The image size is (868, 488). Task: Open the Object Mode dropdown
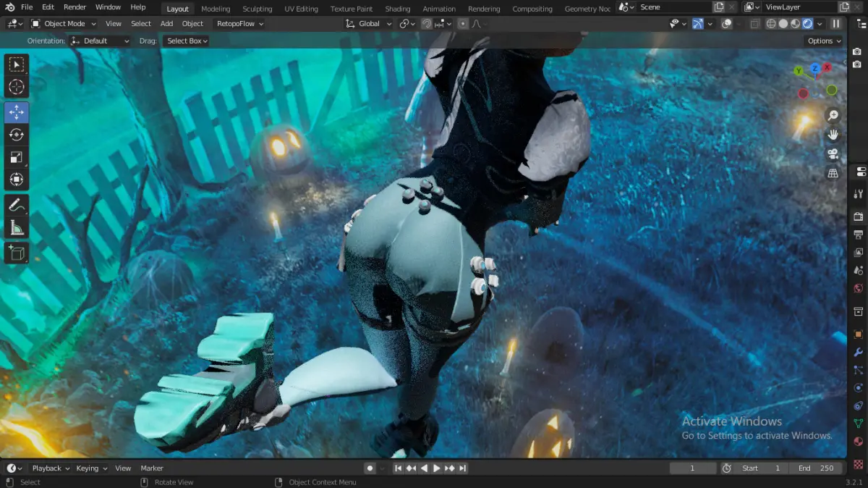(x=64, y=23)
